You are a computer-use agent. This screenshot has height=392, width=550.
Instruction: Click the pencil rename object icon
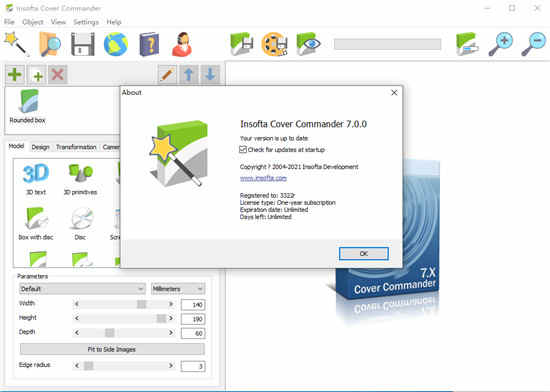(x=167, y=74)
